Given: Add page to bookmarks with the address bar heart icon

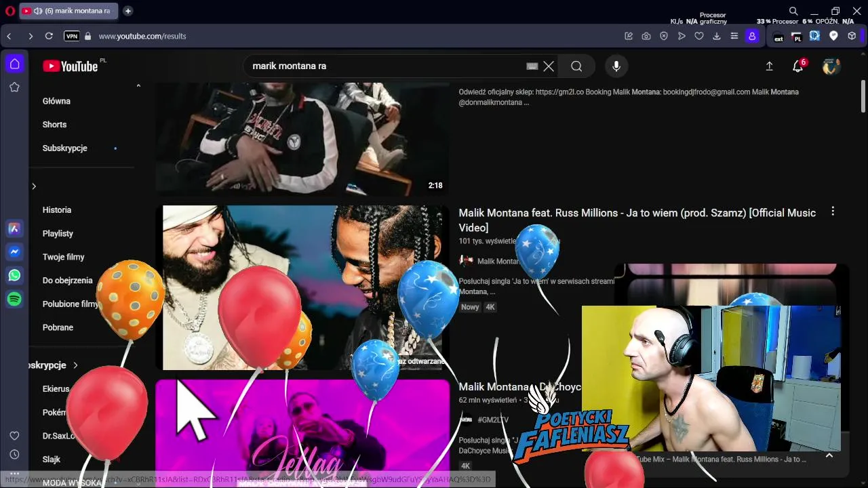Looking at the screenshot, I should tap(699, 36).
